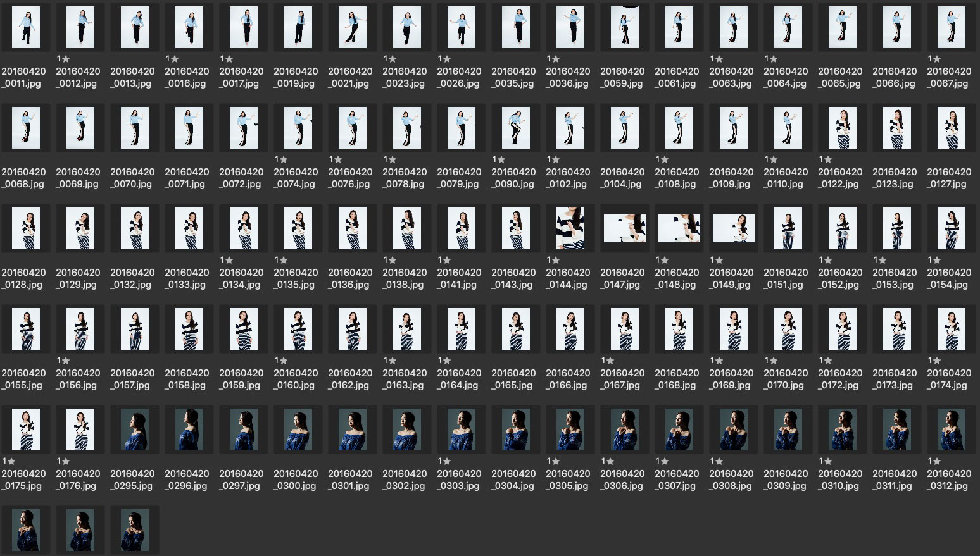The width and height of the screenshot is (980, 556).
Task: Choose the thumbnail of 20160420_0304.jpg
Action: [516, 429]
